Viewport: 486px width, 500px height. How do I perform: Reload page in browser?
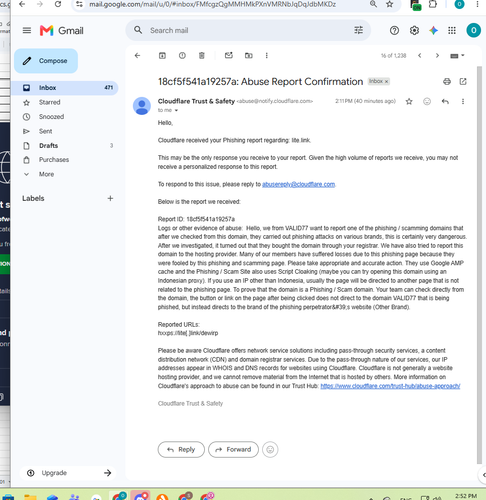click(58, 4)
